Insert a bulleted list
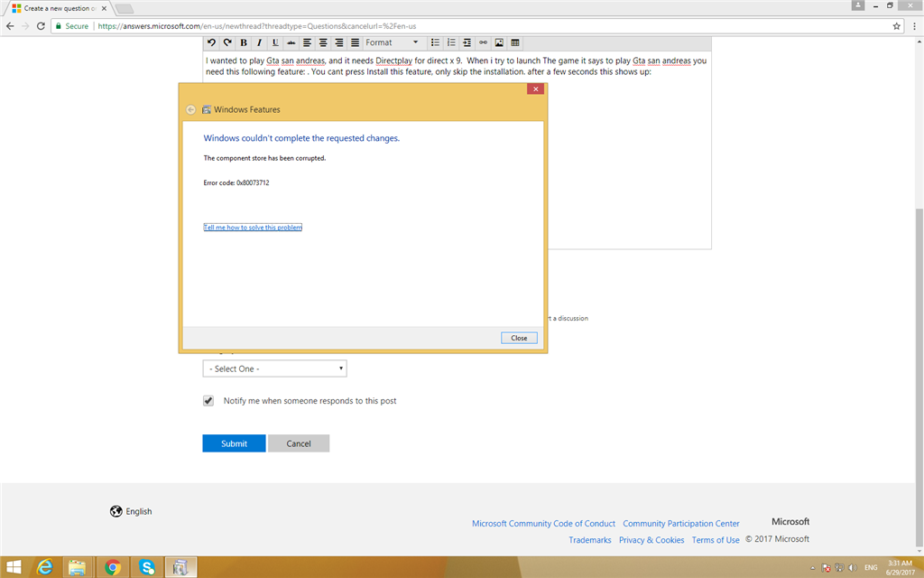 point(435,42)
